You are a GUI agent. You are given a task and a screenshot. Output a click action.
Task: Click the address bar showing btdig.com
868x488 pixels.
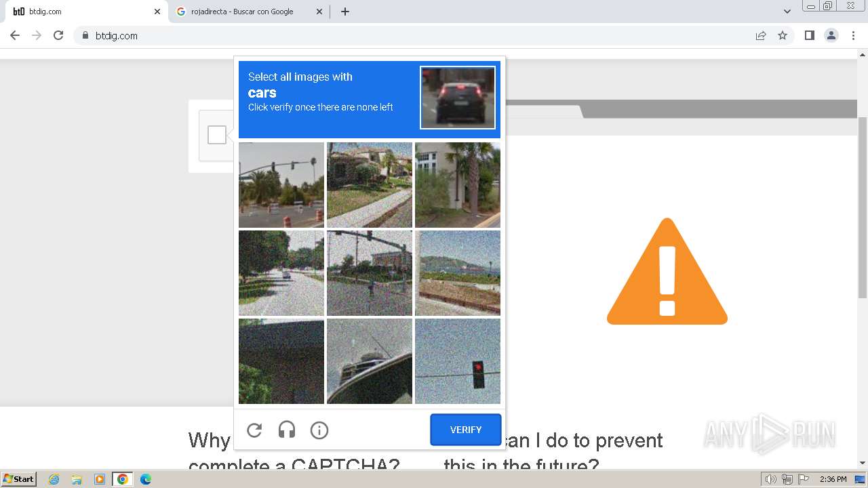click(414, 35)
